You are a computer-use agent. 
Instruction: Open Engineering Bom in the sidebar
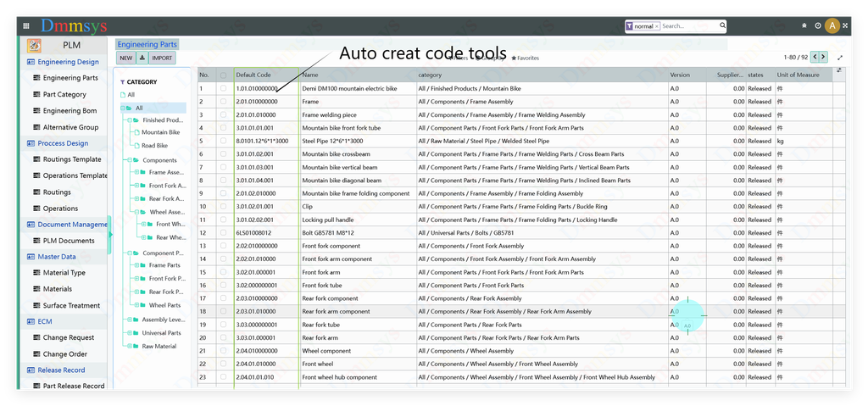(70, 111)
